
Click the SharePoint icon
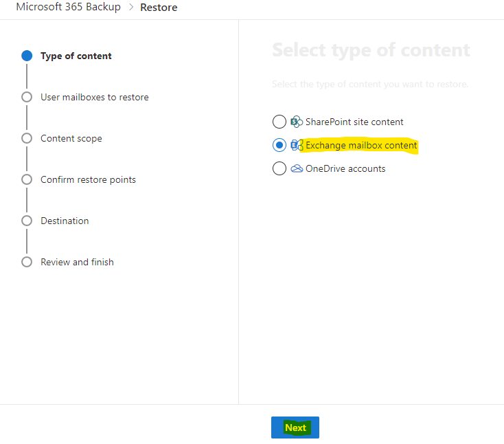[297, 122]
